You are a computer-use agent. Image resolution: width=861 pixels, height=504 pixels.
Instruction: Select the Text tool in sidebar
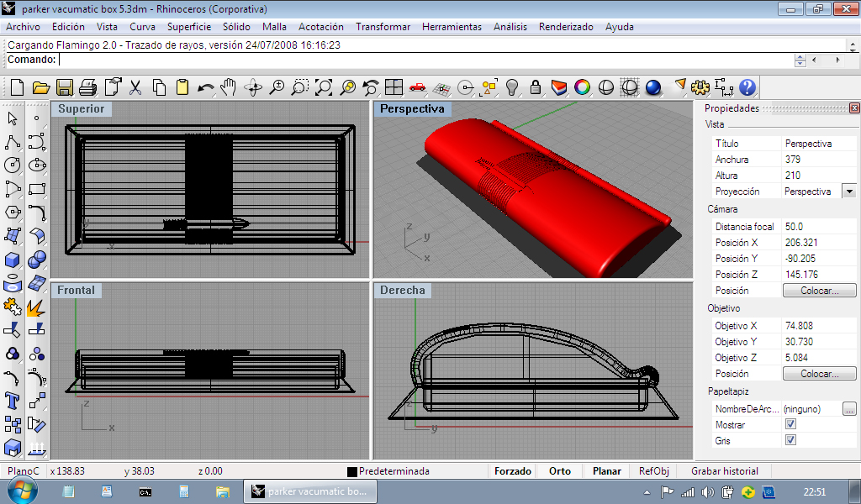[x=13, y=399]
